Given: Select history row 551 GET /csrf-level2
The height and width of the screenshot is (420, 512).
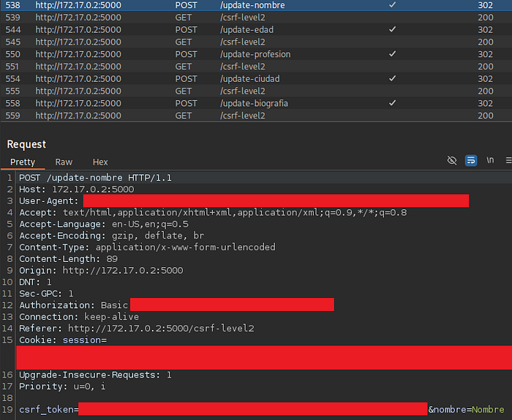Looking at the screenshot, I should 256,67.
